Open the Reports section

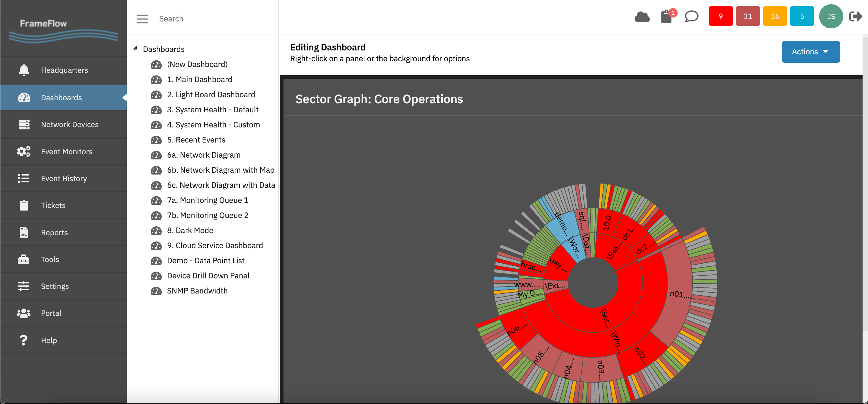tap(54, 232)
